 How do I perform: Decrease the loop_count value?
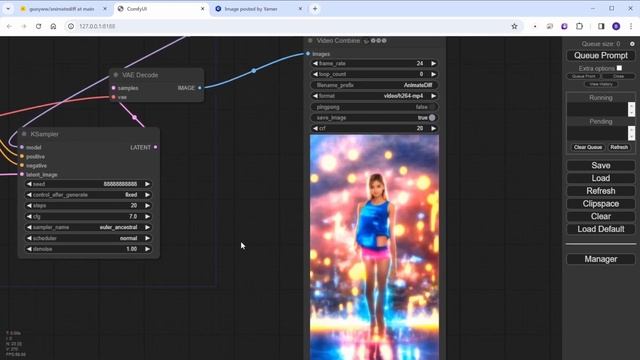click(x=315, y=74)
